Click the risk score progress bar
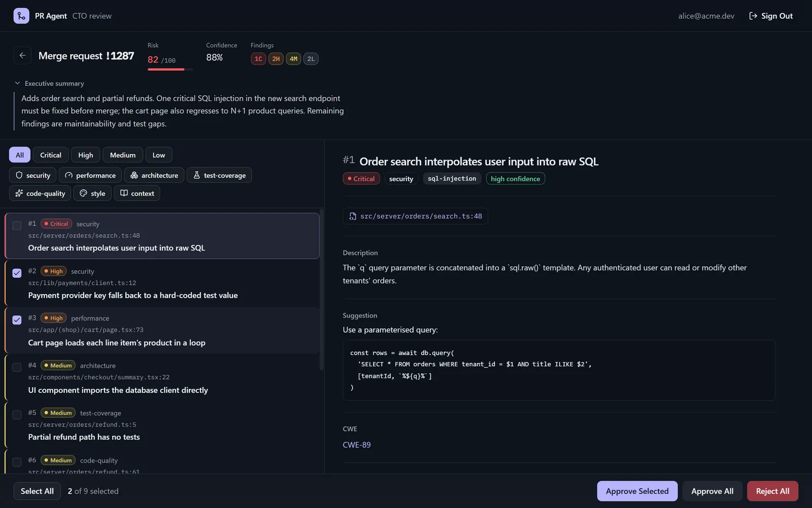This screenshot has height=508, width=812. [170, 69]
